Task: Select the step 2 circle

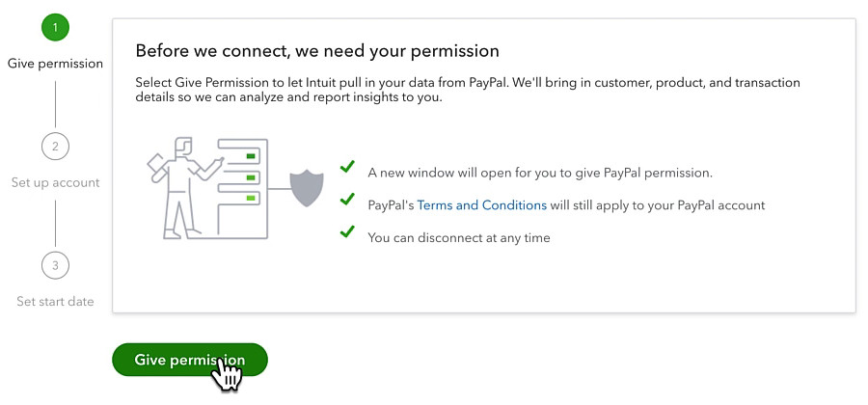Action: point(55,147)
